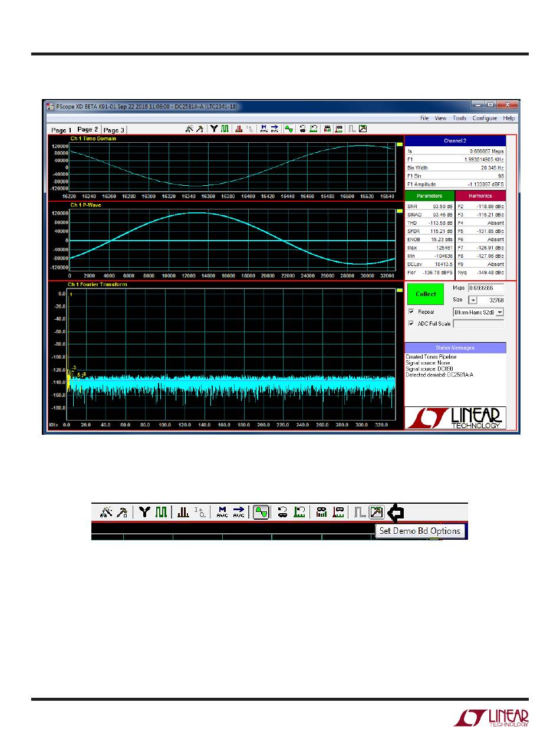
Task: Click the M AVG icon in enlarged toolbar excerpt
Action: pos(222,513)
